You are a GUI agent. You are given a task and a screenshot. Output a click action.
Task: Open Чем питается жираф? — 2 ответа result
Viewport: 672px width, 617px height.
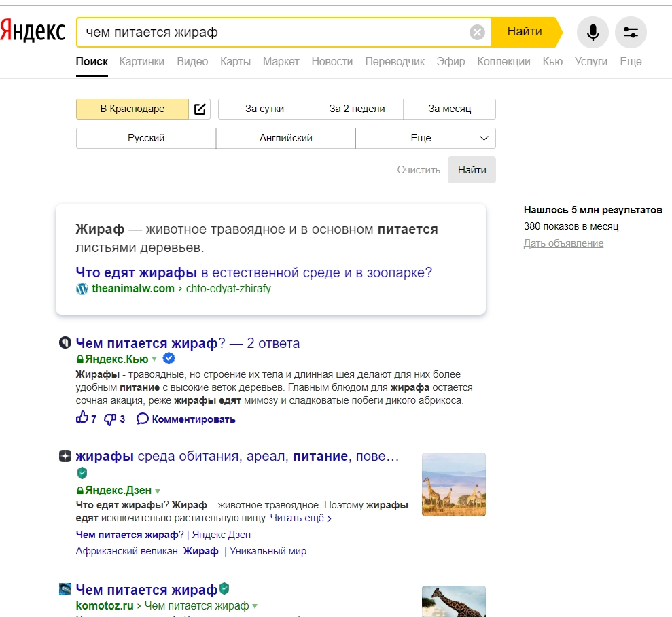pyautogui.click(x=188, y=343)
